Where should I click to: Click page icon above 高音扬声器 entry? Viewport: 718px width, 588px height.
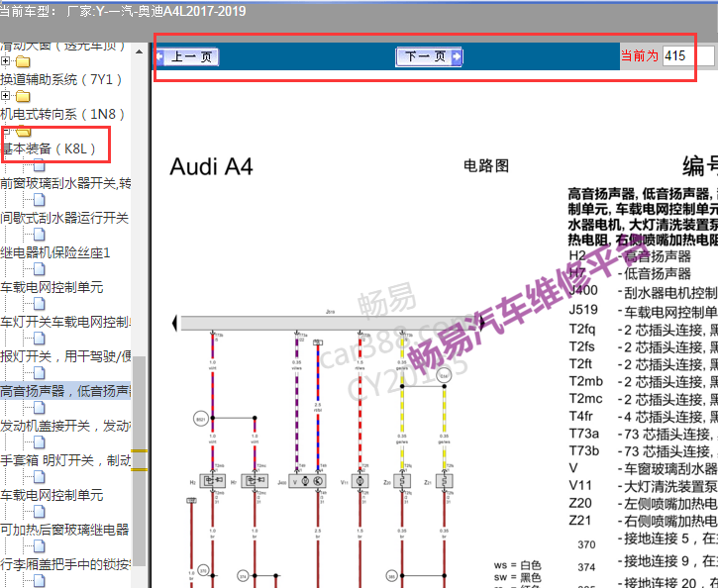point(40,373)
